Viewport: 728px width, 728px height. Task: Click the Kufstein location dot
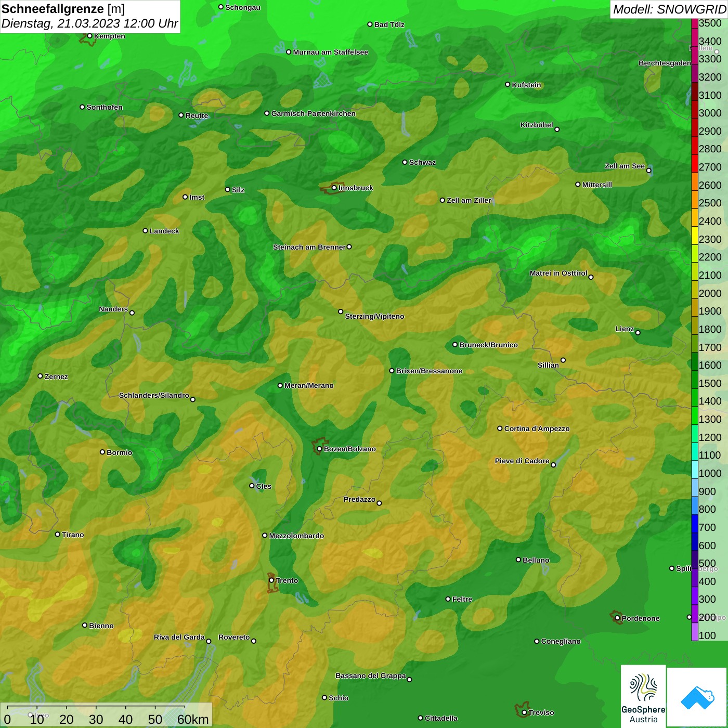[x=508, y=84]
